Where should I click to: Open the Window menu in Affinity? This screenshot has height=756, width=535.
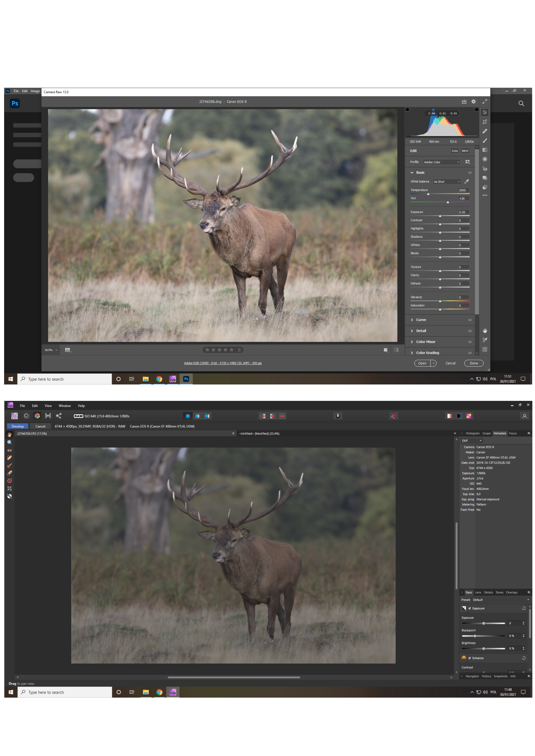pyautogui.click(x=64, y=406)
